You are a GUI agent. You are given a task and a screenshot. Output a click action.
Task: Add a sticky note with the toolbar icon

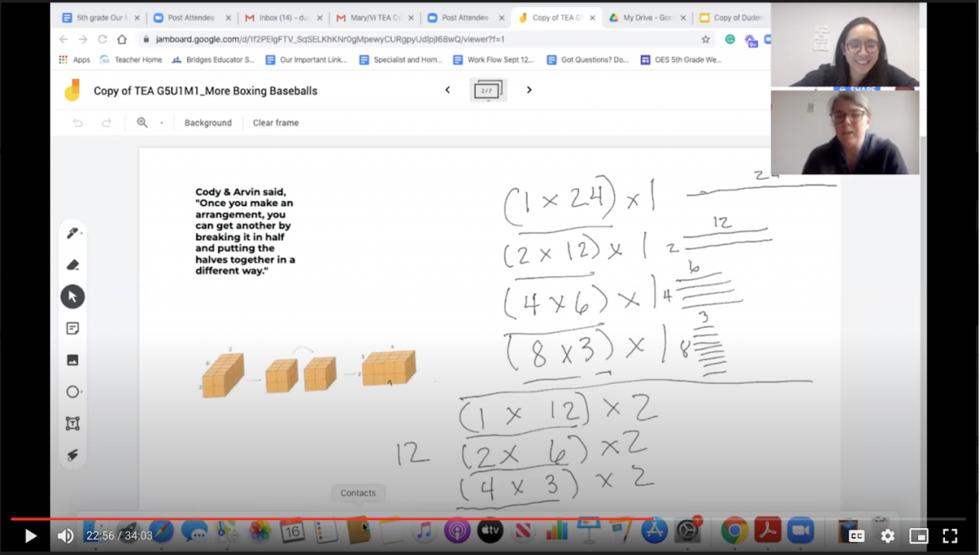click(x=73, y=329)
